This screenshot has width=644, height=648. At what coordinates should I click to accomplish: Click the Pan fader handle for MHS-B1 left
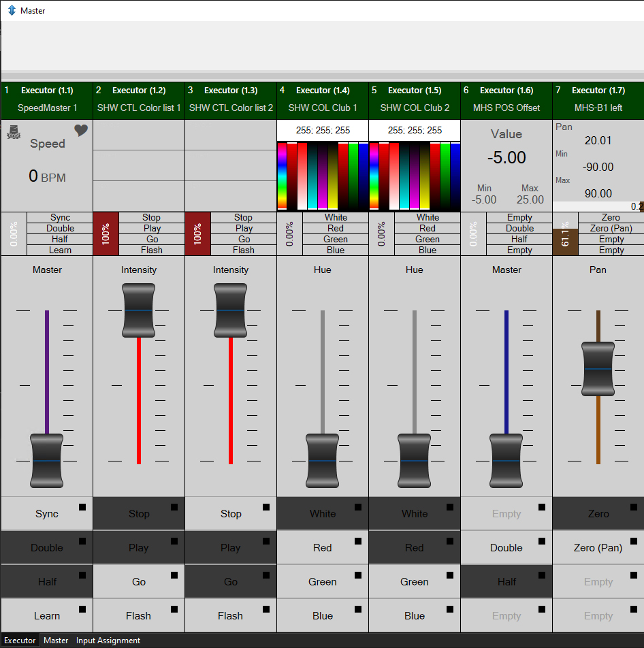click(x=598, y=368)
